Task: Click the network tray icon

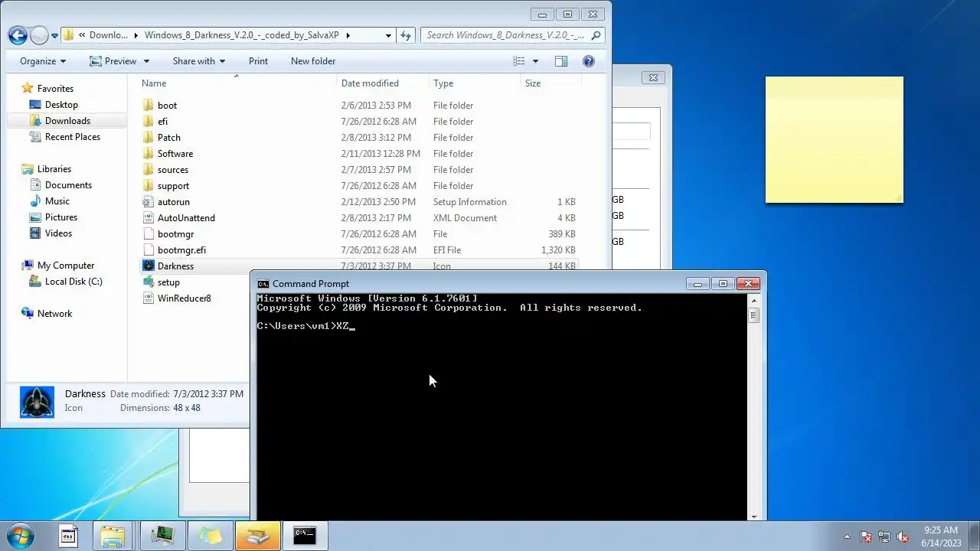Action: [x=884, y=536]
